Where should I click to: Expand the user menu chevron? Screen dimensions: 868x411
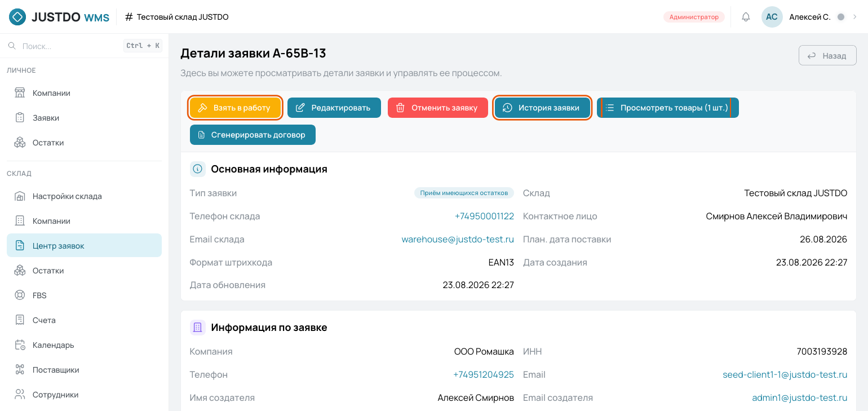[854, 17]
